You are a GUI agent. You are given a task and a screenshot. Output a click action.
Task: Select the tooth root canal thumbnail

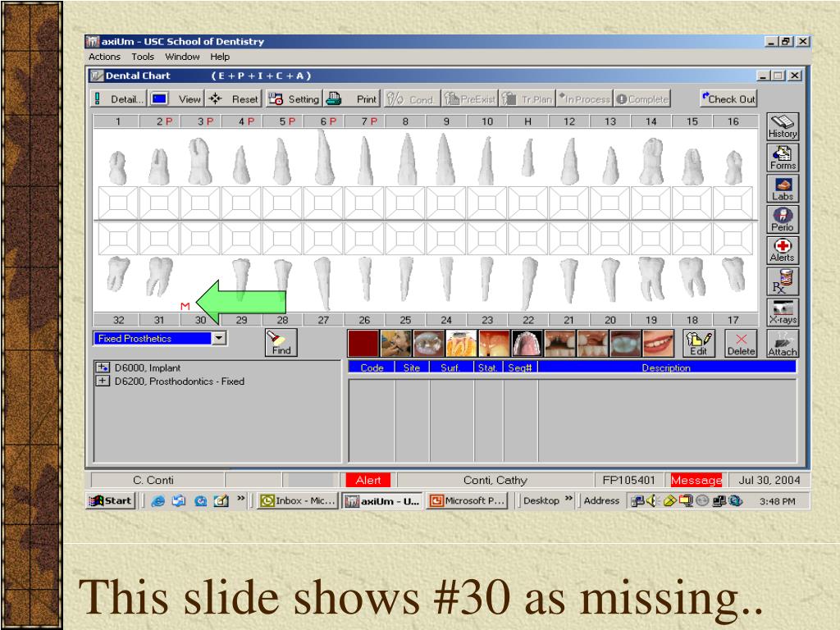coord(461,344)
